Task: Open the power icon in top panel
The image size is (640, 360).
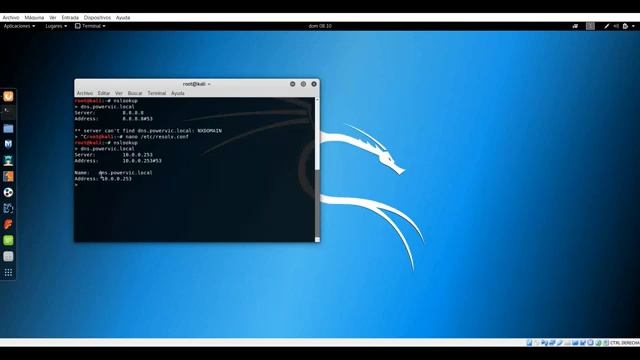Action: click(x=625, y=26)
